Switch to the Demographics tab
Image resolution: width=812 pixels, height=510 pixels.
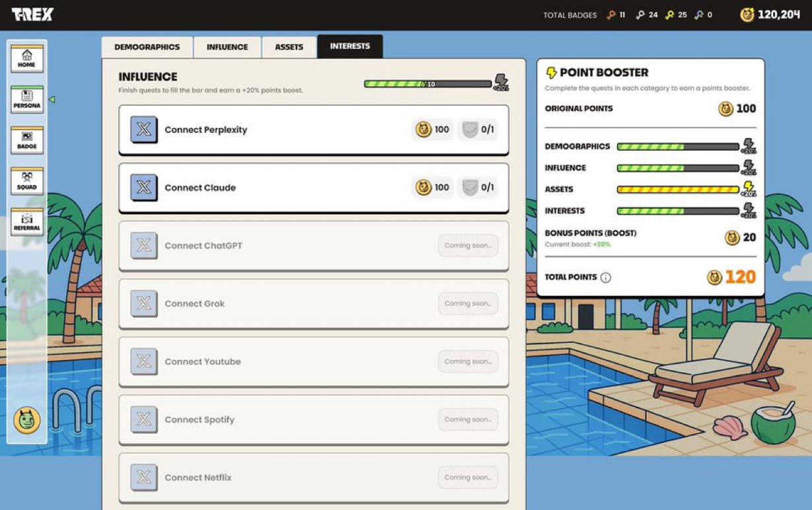(x=147, y=47)
